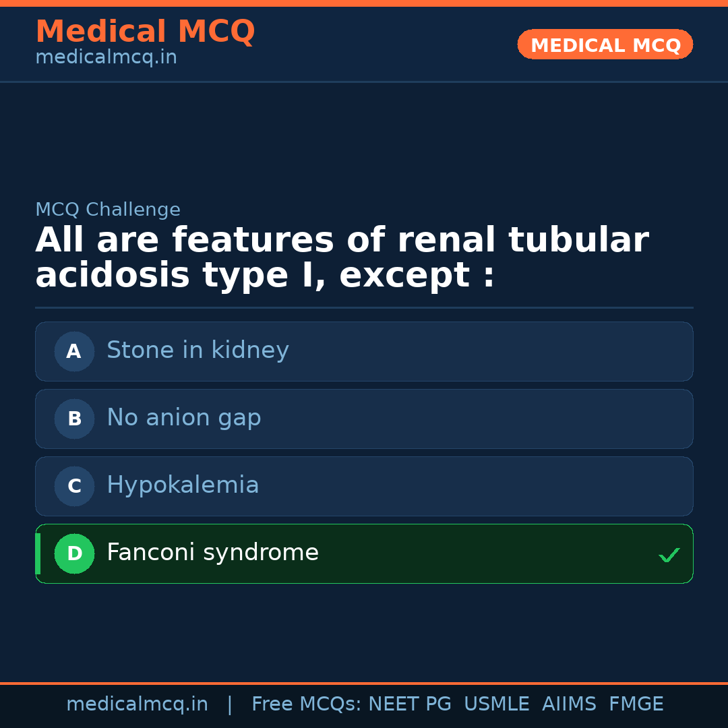Click FMGE in the footer
This screenshot has width=728, height=728.
pos(636,704)
